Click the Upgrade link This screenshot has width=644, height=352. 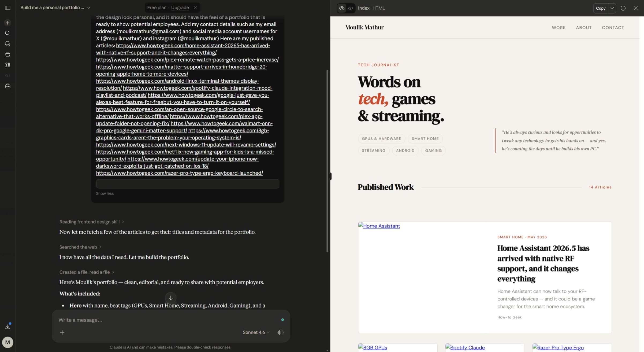pos(180,8)
